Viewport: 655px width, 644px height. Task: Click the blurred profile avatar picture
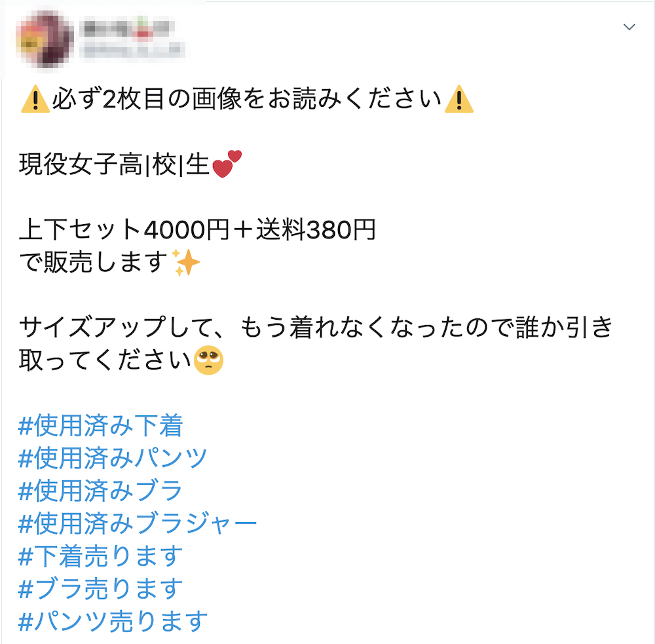point(45,40)
